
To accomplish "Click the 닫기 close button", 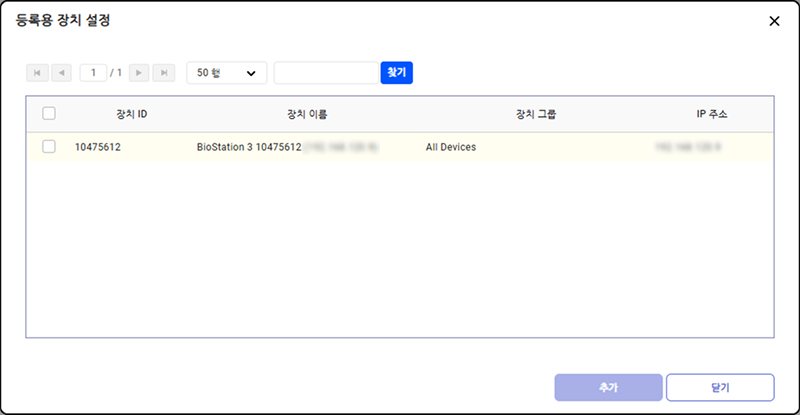I will coord(720,387).
